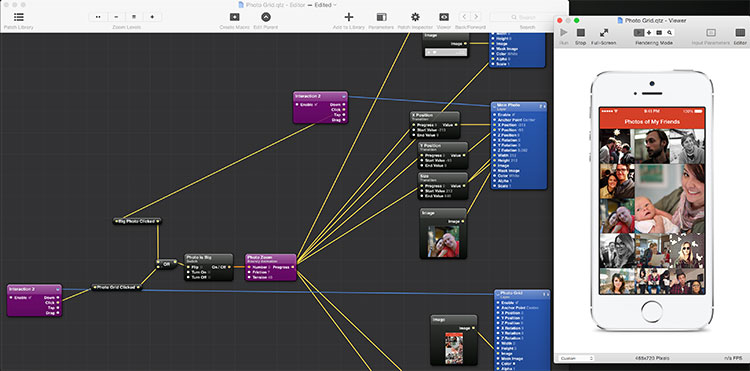The height and width of the screenshot is (371, 750).
Task: Click the Add to Library plus icon
Action: [349, 17]
